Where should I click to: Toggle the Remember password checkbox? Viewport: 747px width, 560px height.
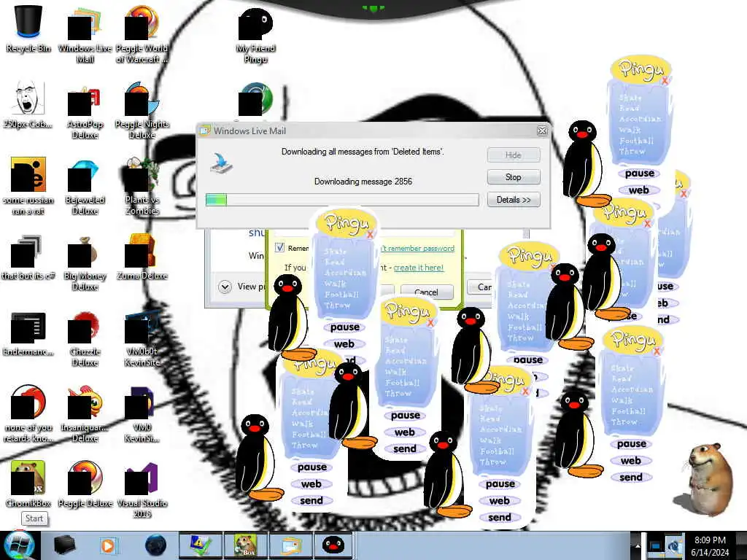[279, 248]
